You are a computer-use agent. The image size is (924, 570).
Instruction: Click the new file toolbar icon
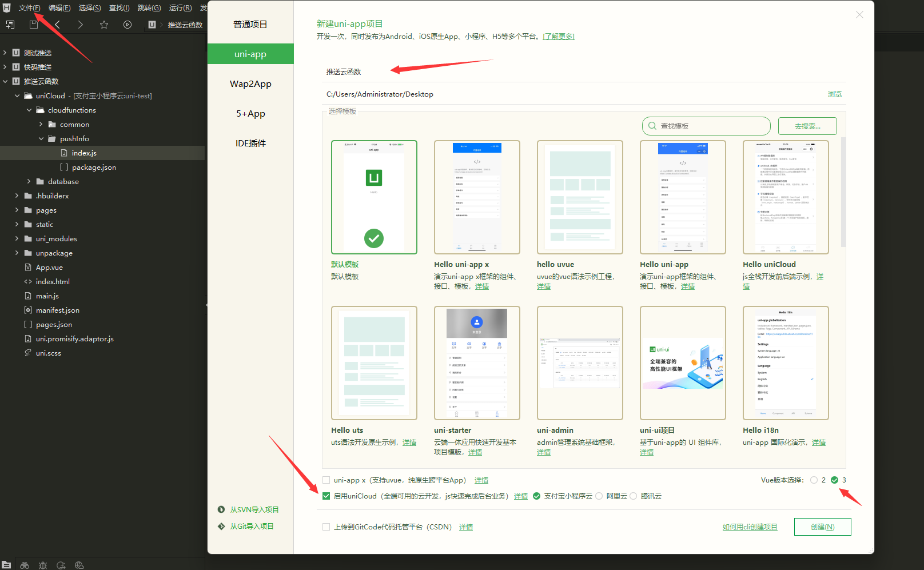click(x=10, y=25)
